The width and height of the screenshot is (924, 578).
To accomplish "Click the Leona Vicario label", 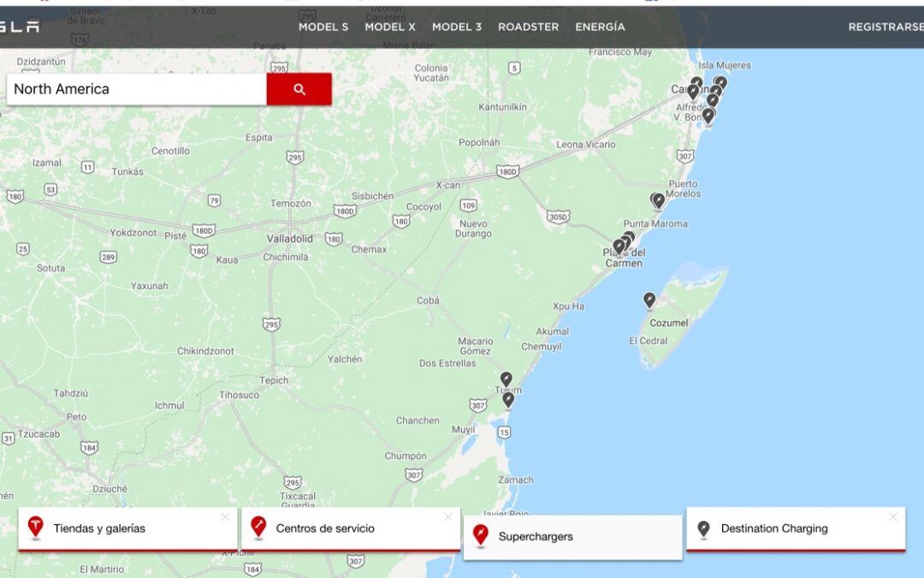I will tap(586, 145).
